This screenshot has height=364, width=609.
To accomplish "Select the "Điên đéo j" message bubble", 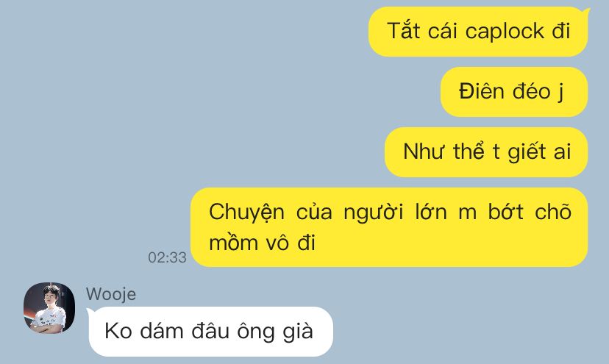I will tap(514, 92).
